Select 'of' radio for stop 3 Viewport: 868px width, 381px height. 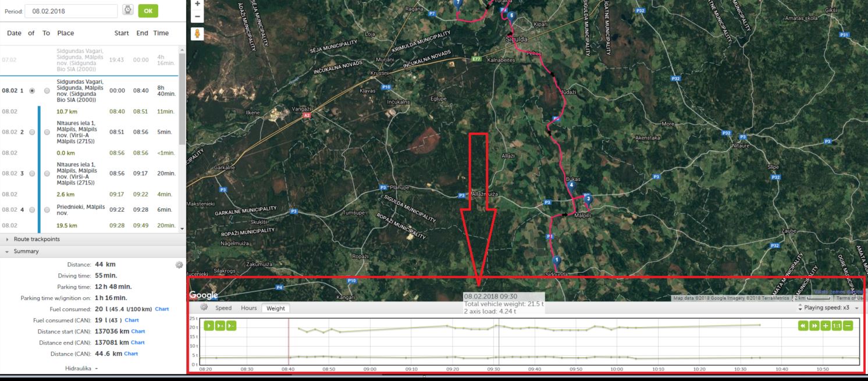click(32, 173)
